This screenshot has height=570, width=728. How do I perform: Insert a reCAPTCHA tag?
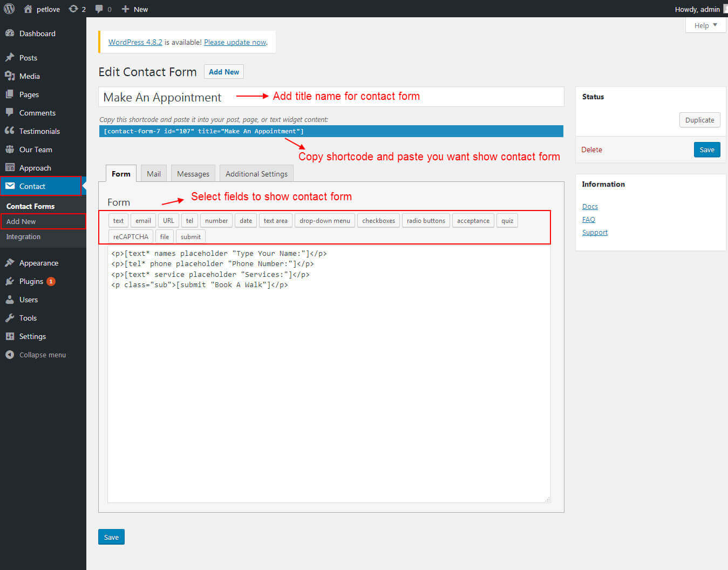click(131, 236)
